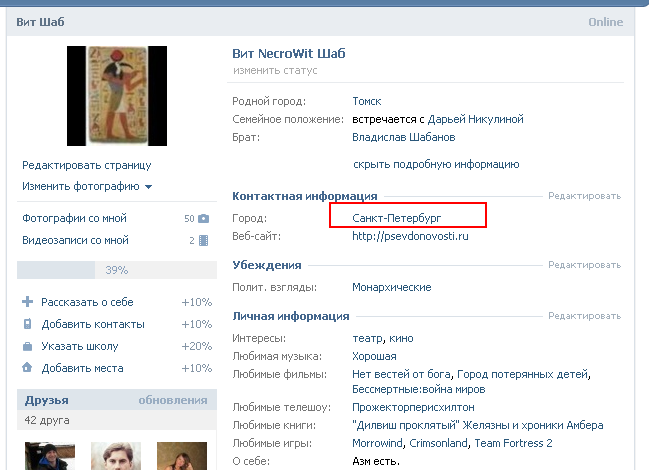Open Дарьей Никулиной profile link

point(476,119)
